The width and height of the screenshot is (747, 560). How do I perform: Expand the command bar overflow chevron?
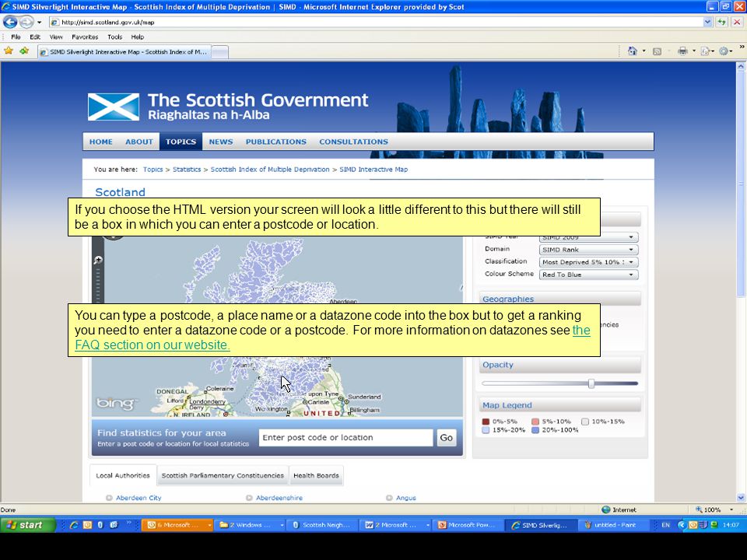742,47
